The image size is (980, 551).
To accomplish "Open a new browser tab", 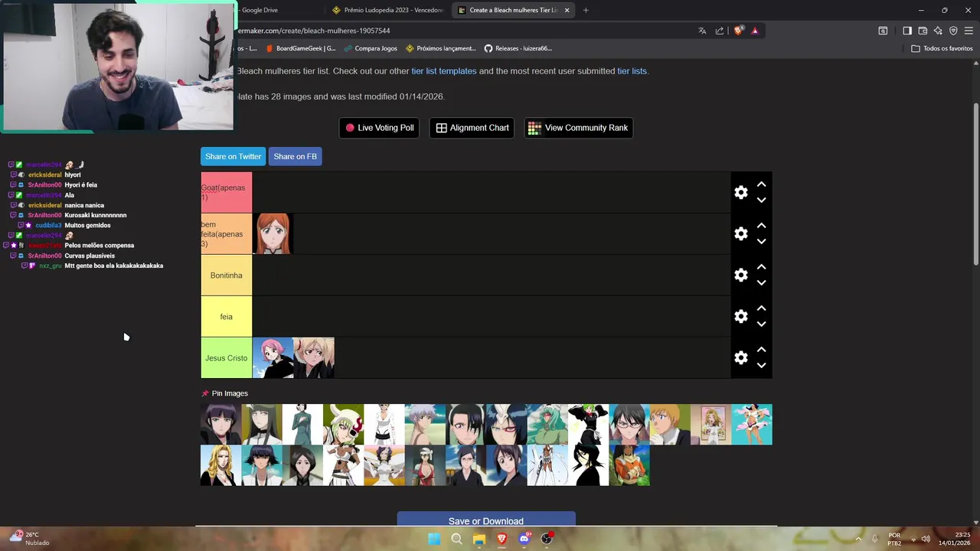I will (x=586, y=10).
